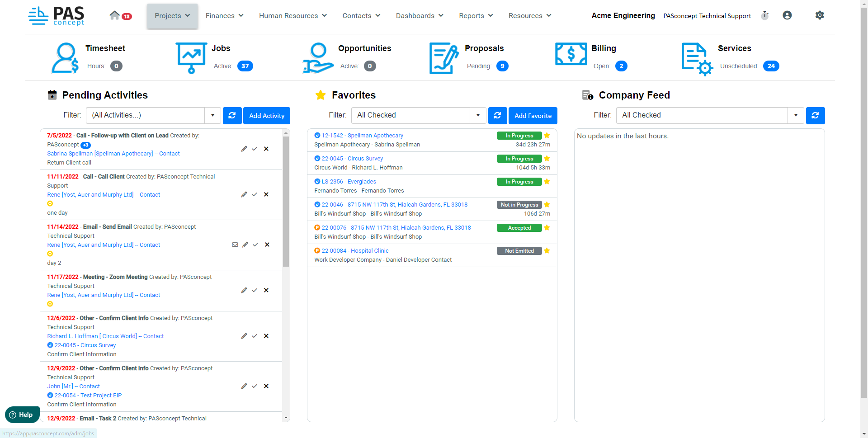Click the Timesheet person-dollar icon
The width and height of the screenshot is (868, 438).
click(x=65, y=58)
